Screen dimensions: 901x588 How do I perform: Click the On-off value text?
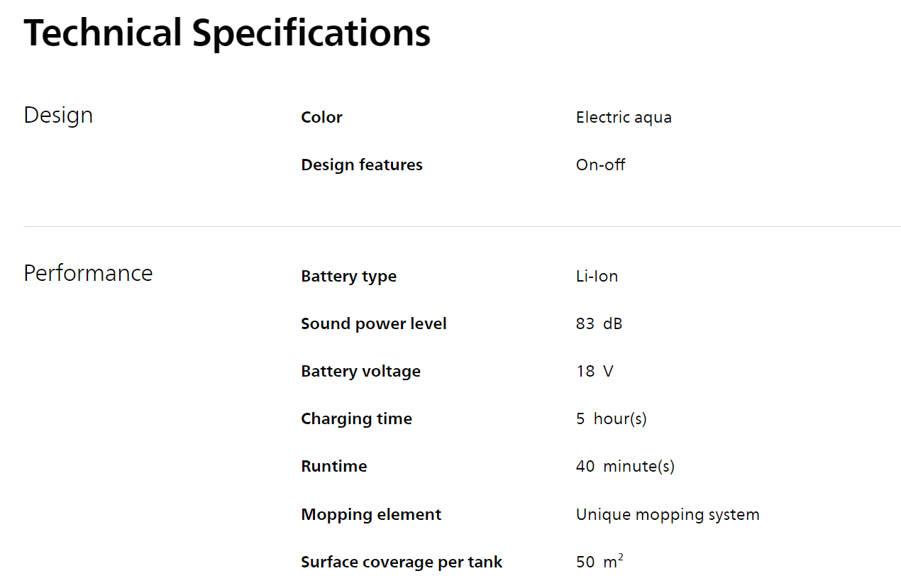coord(601,165)
